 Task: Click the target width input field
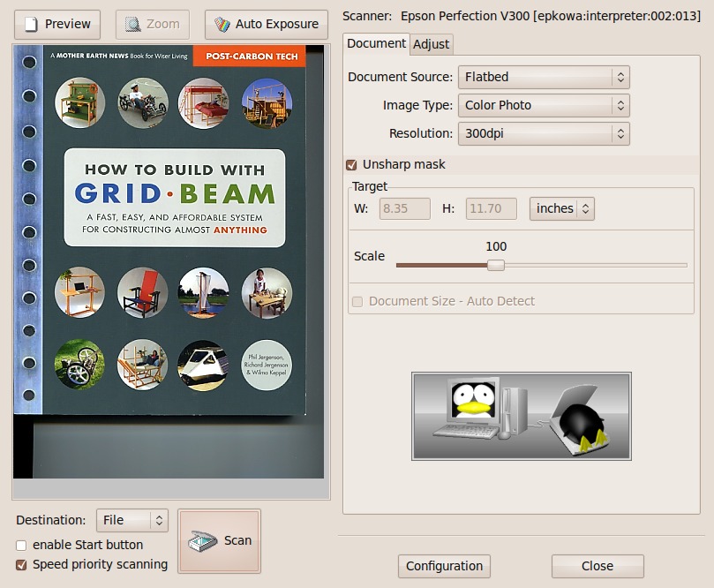[x=404, y=209]
